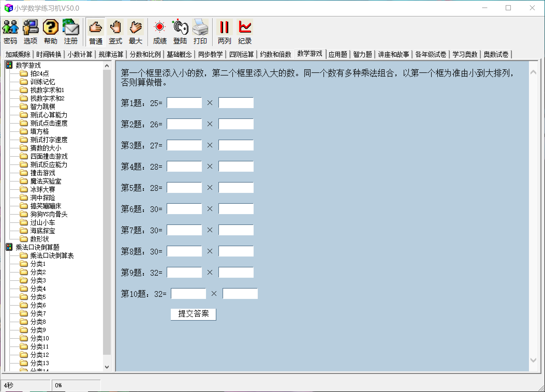Collapse the 乘法口诀倒算题 tree root node

[9, 247]
